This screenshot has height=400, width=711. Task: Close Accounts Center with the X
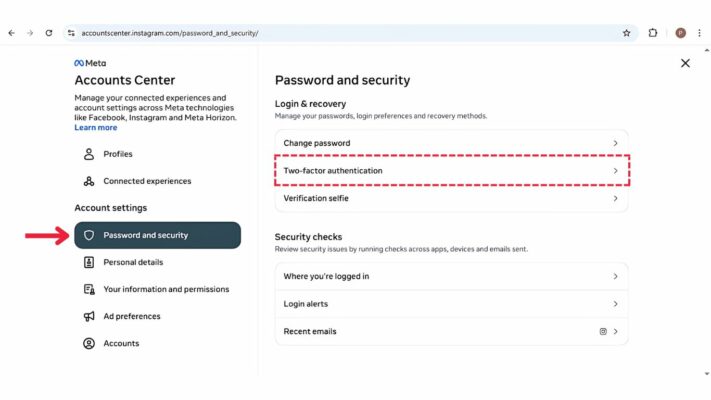click(x=685, y=63)
